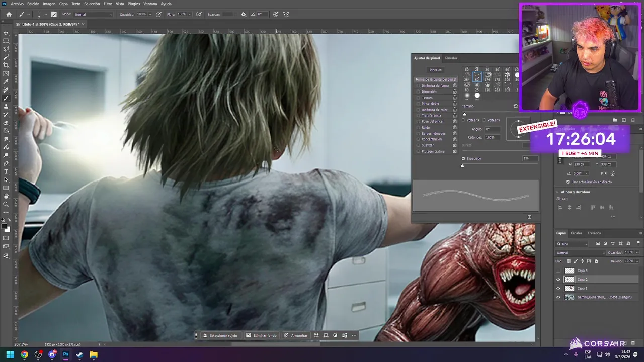Open File Explorer from the taskbar

[93, 354]
